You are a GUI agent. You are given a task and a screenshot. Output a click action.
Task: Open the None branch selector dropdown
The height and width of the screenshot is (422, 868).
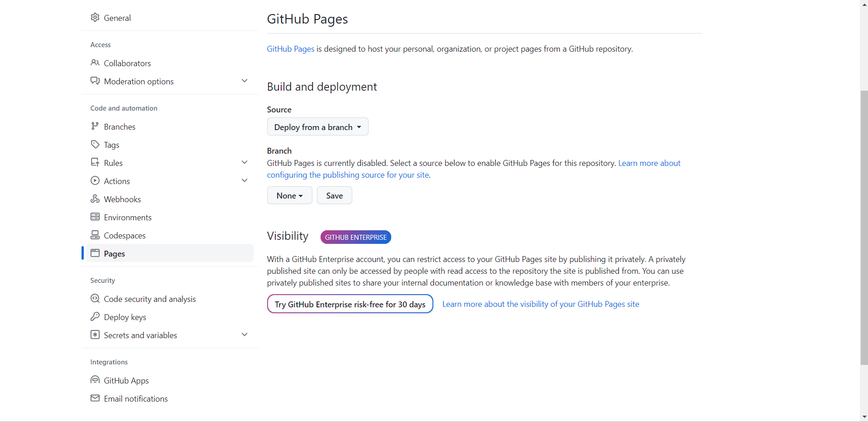pyautogui.click(x=289, y=195)
